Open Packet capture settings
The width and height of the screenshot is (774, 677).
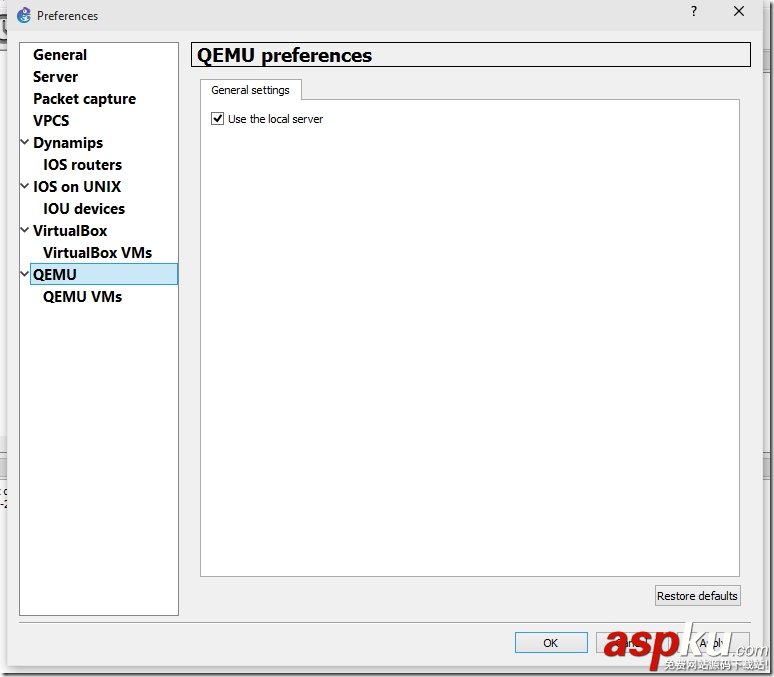(x=84, y=99)
